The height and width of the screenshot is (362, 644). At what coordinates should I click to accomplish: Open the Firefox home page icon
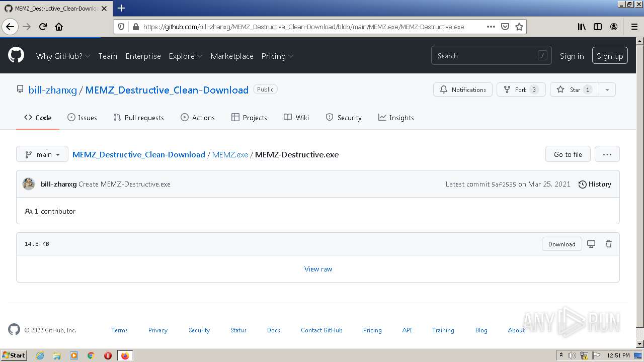point(59,27)
